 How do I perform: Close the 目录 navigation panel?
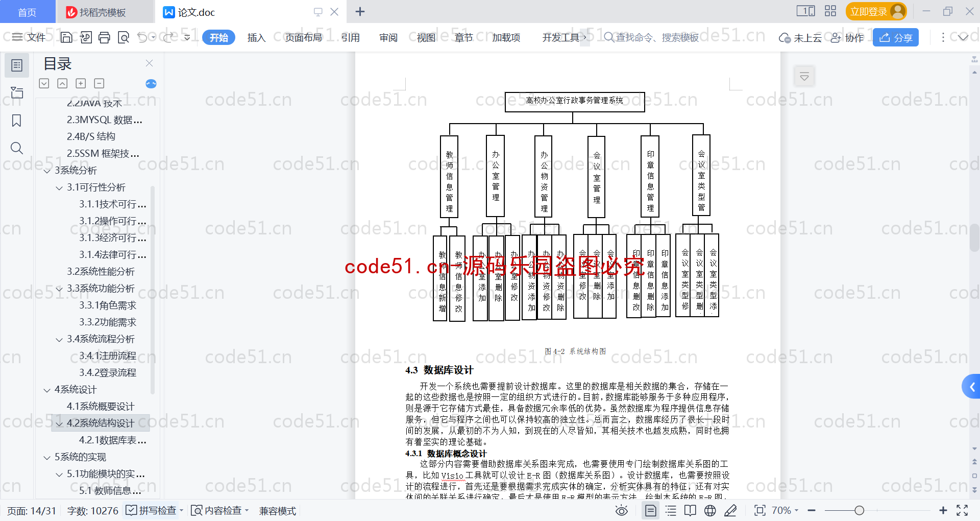(149, 63)
